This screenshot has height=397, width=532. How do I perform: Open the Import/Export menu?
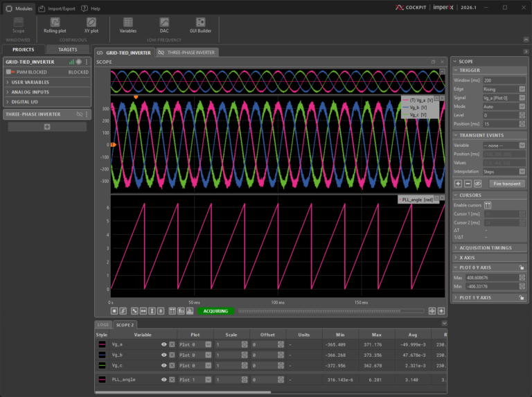[57, 8]
